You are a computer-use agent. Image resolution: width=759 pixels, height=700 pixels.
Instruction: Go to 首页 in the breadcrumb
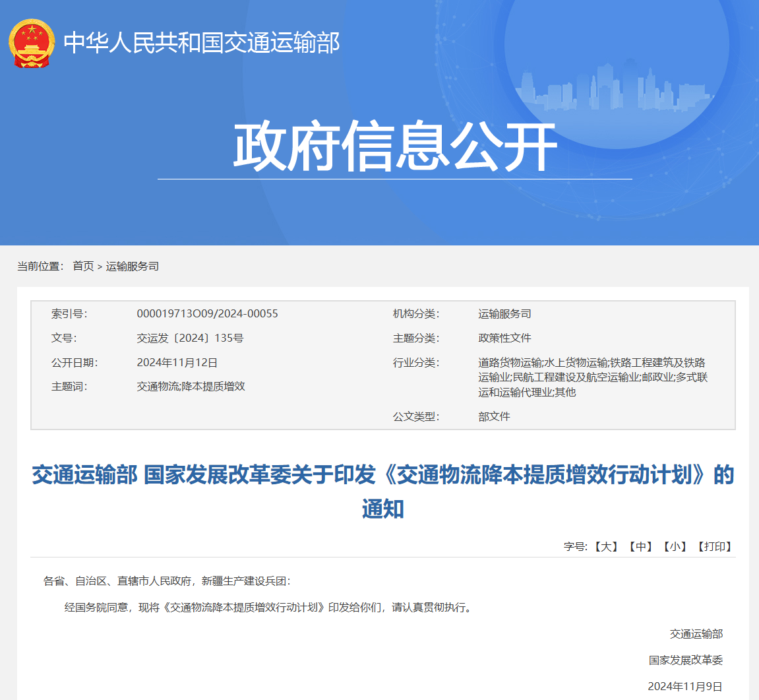coord(83,266)
